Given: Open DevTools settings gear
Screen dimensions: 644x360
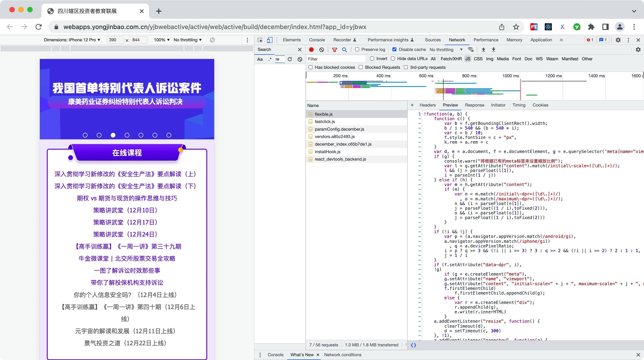Looking at the screenshot, I should 618,40.
